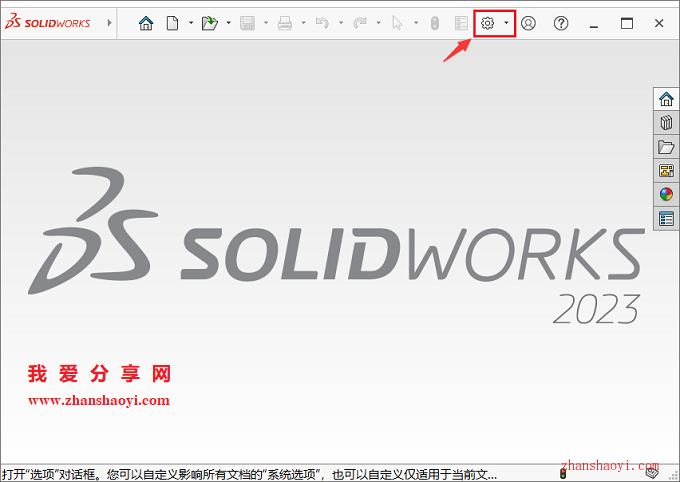
Task: Close the SOLIDWORKS window
Action: (659, 23)
